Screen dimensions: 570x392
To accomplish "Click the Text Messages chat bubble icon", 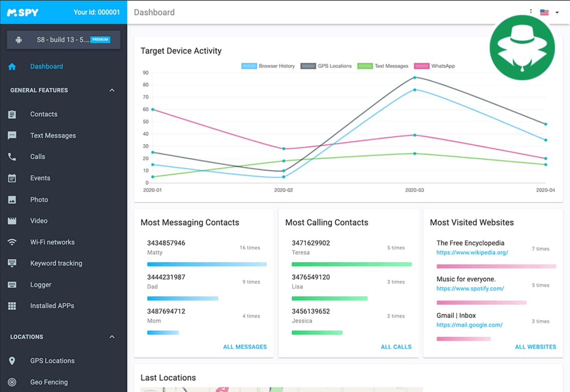I will tap(12, 135).
